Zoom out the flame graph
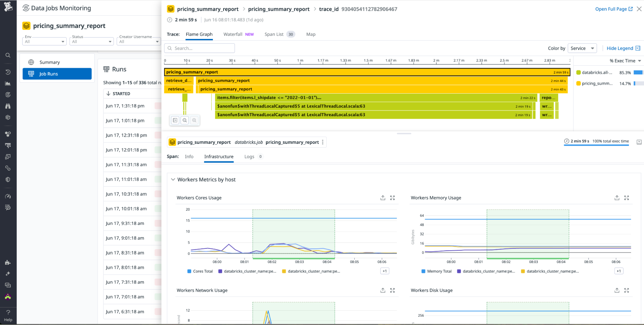The image size is (644, 325). coord(185,120)
